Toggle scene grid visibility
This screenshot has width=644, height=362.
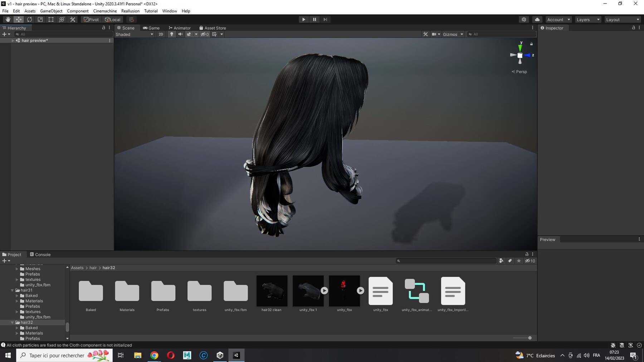214,34
